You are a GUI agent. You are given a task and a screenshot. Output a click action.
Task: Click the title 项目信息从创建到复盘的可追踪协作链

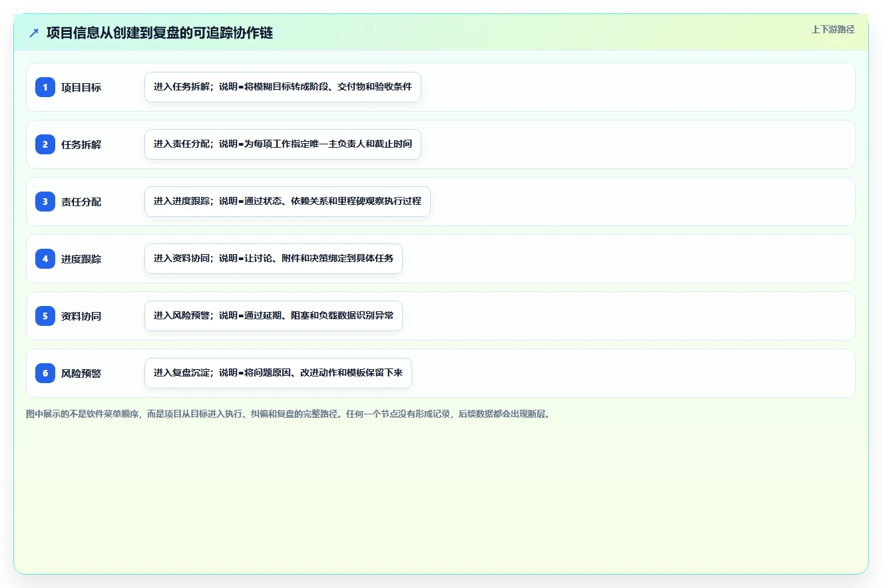[x=160, y=33]
